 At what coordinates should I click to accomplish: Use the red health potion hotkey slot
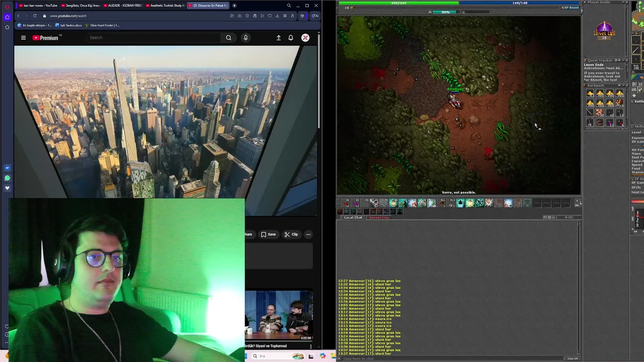(x=346, y=203)
